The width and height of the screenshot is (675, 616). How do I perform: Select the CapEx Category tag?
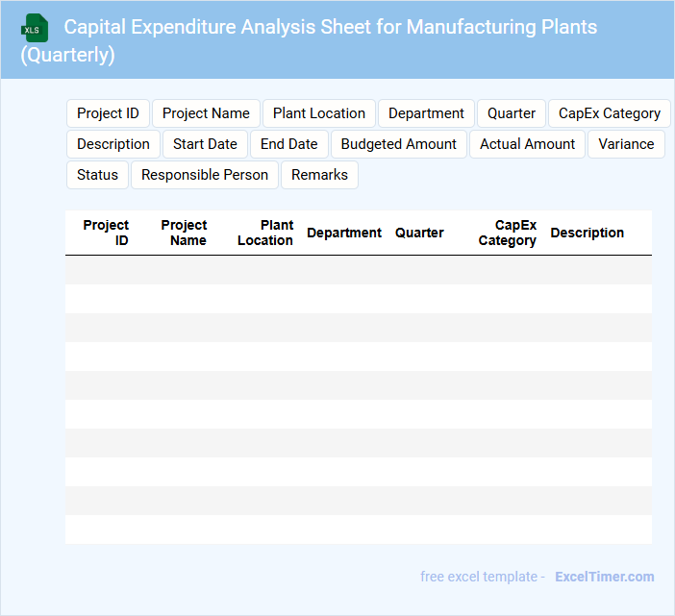(610, 113)
